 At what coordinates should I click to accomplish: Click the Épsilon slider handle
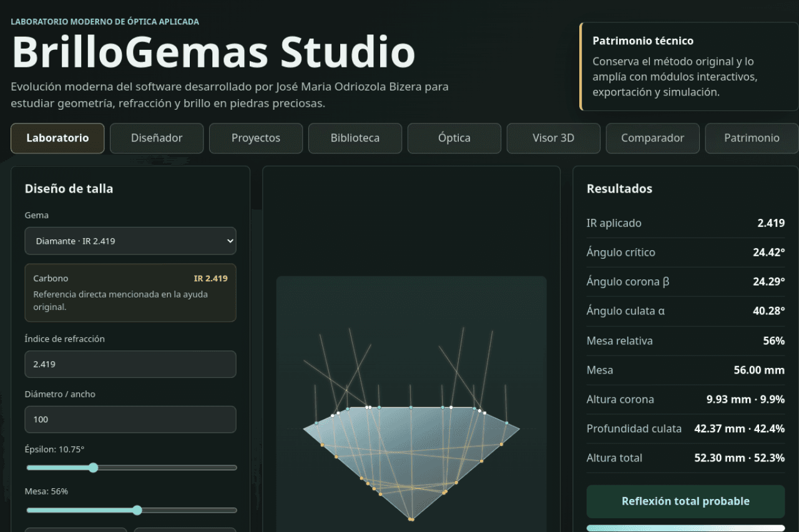[x=93, y=467]
